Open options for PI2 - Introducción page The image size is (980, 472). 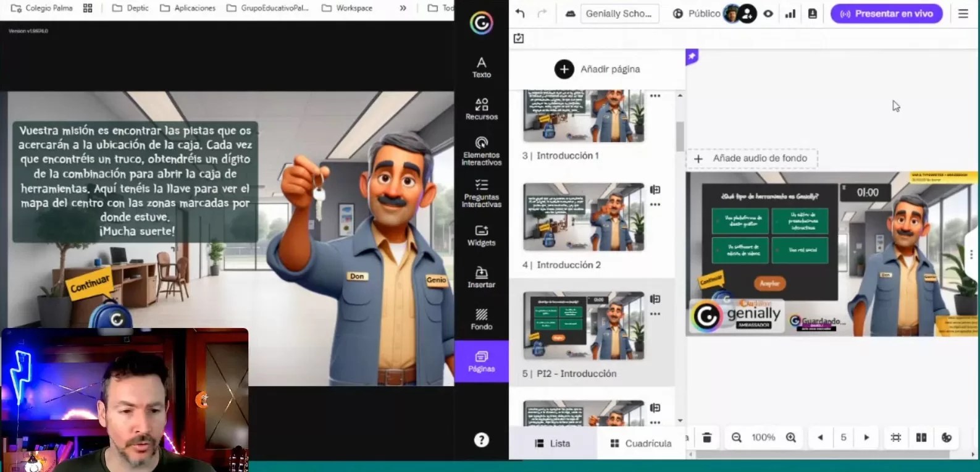tap(655, 314)
